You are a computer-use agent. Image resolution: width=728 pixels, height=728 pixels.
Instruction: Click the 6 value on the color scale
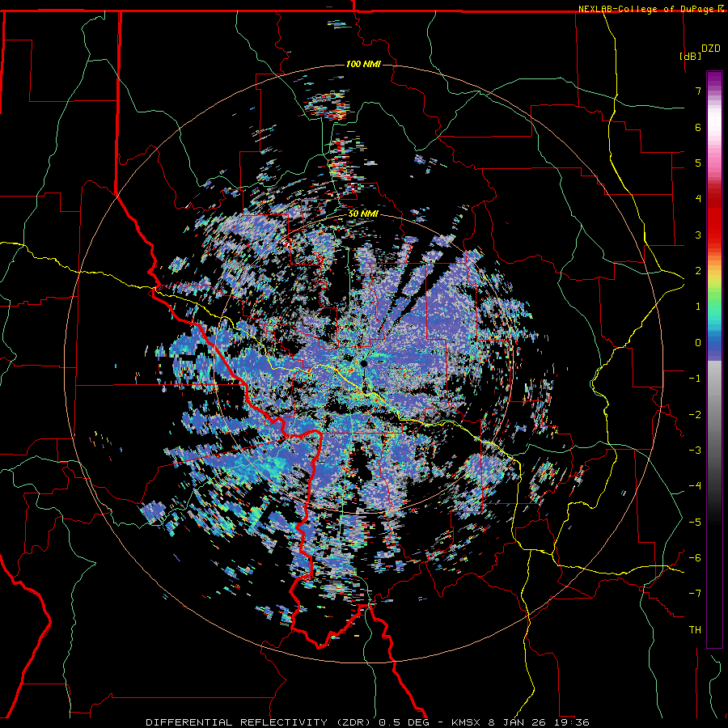pyautogui.click(x=698, y=127)
